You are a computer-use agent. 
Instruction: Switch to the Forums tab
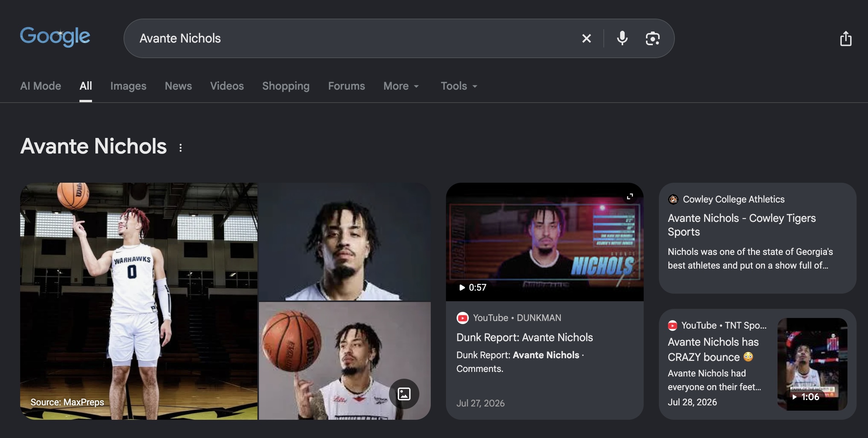346,86
